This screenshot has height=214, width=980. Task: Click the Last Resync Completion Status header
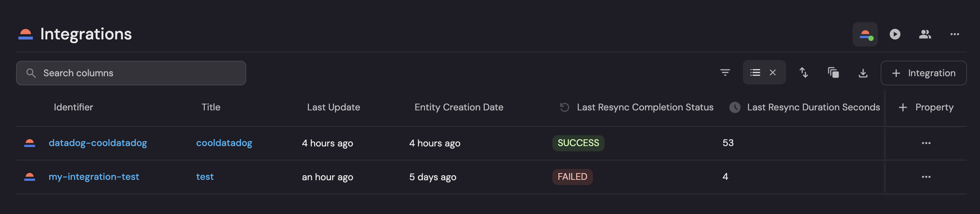pos(645,108)
